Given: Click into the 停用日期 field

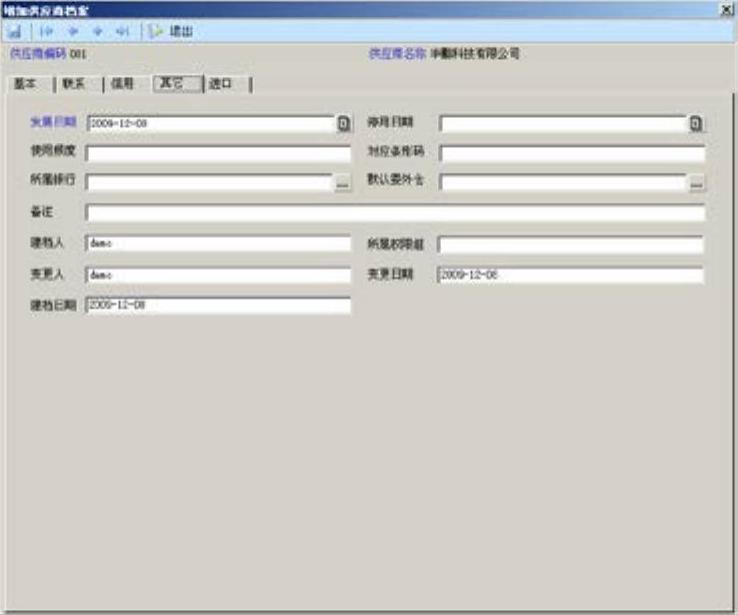Looking at the screenshot, I should coord(563,124).
